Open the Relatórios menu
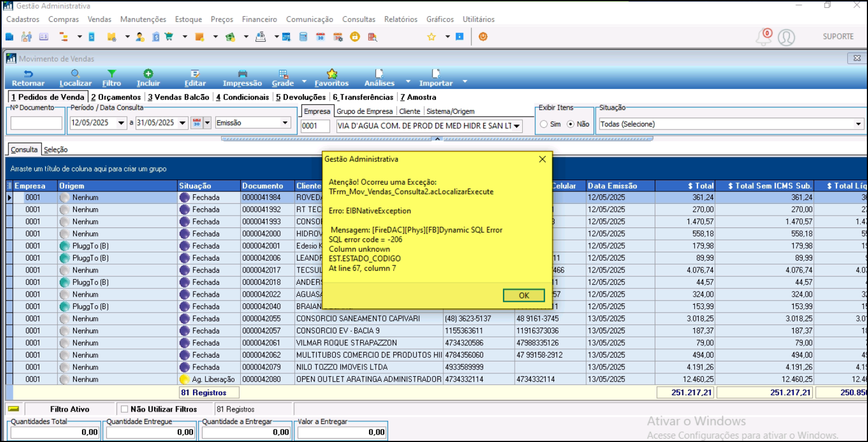This screenshot has height=442, width=868. coord(401,19)
